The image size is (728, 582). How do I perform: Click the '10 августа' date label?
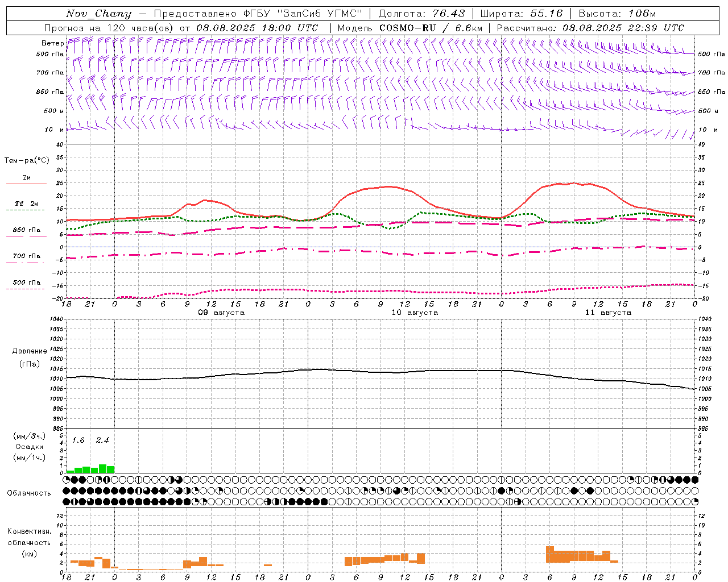point(415,313)
